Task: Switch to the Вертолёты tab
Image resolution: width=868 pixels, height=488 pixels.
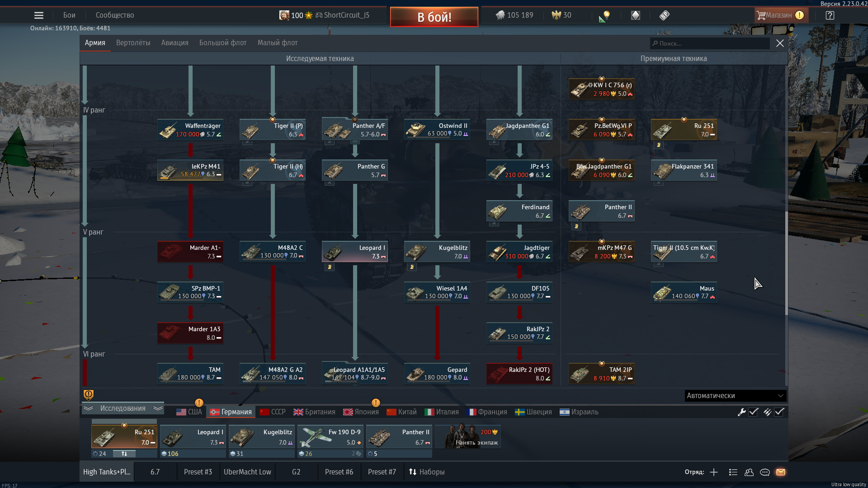Action: 133,43
